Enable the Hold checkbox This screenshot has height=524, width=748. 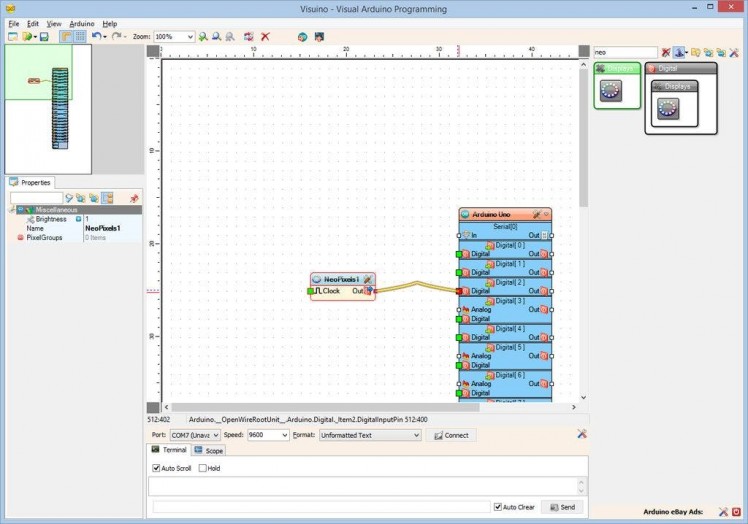(x=203, y=468)
